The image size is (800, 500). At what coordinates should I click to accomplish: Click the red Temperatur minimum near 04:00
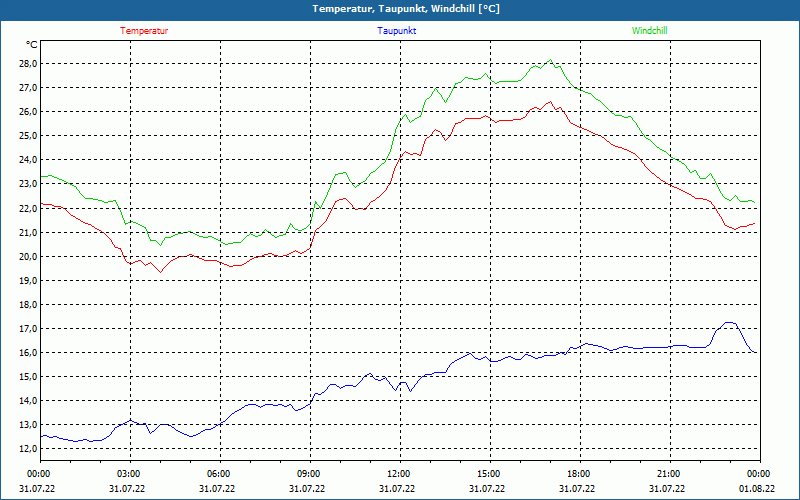[x=160, y=272]
